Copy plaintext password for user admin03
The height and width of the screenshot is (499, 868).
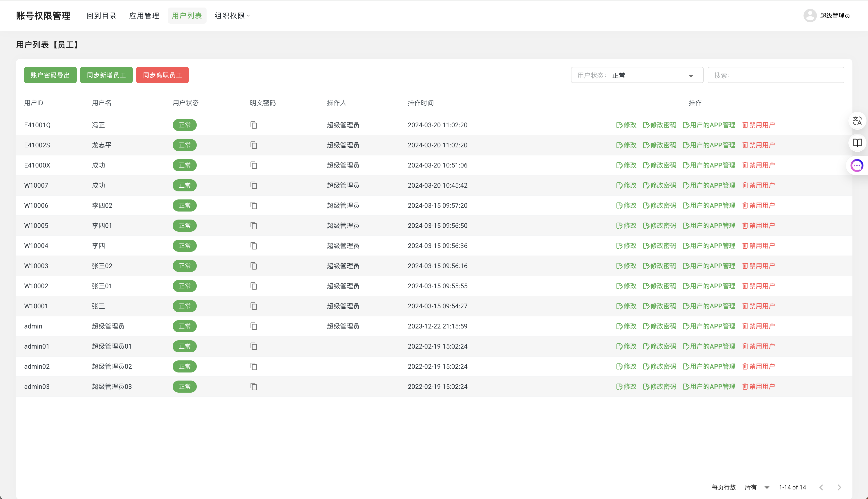tap(254, 387)
